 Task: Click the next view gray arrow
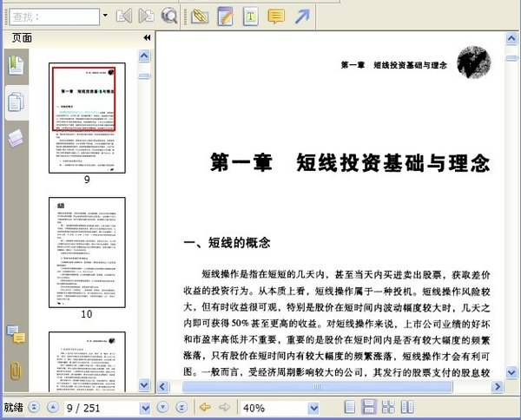point(225,407)
